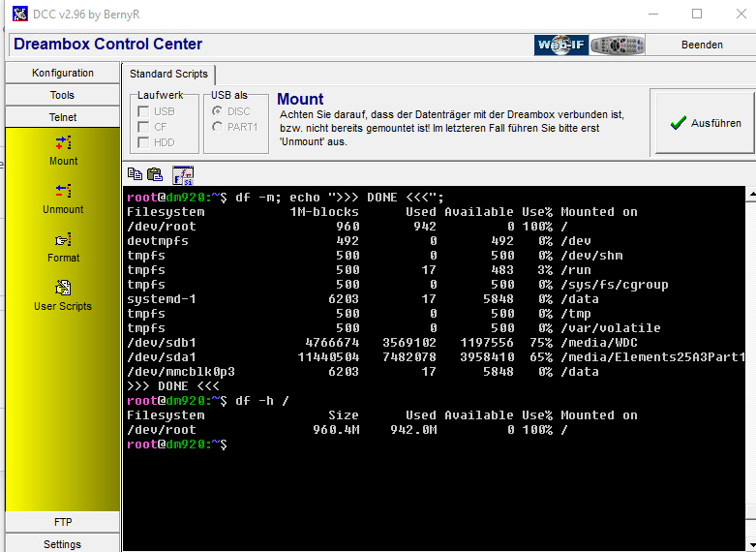Screen dimensions: 756x552
Task: Open the Konfiguration section
Action: tap(63, 73)
